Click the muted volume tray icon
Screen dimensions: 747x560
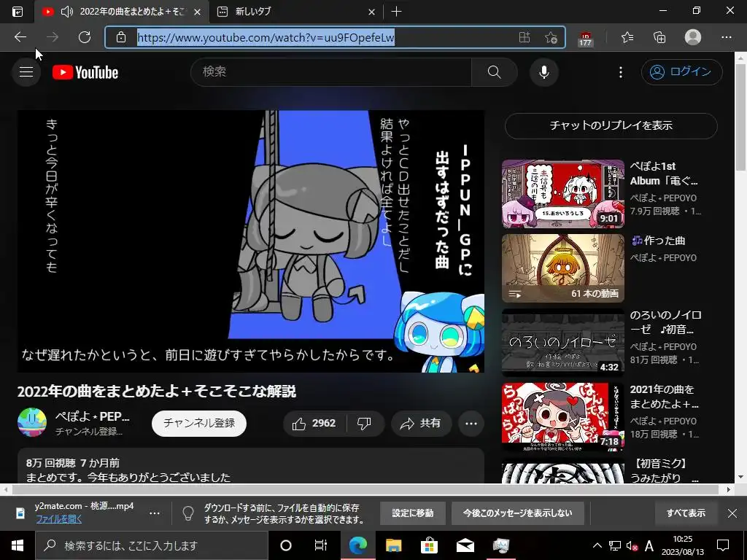pyautogui.click(x=632, y=546)
